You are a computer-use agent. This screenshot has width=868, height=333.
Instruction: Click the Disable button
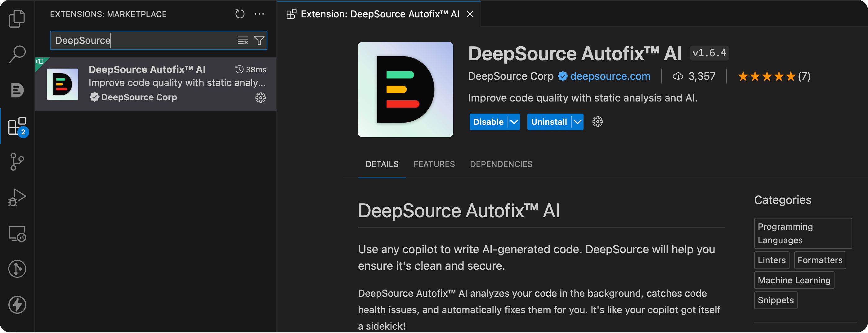click(488, 122)
